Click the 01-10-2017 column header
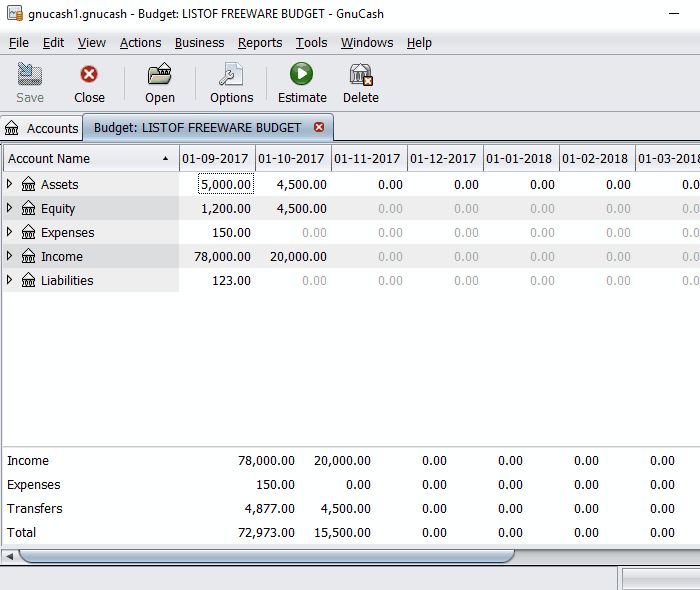 pyautogui.click(x=293, y=158)
